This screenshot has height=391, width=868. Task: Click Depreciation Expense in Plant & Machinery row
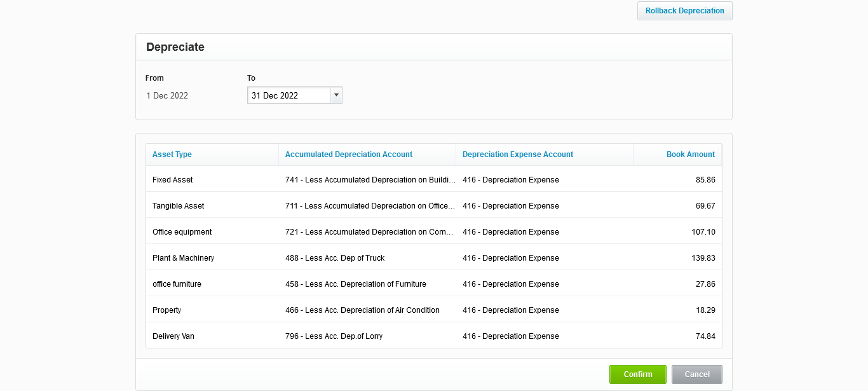(x=511, y=258)
